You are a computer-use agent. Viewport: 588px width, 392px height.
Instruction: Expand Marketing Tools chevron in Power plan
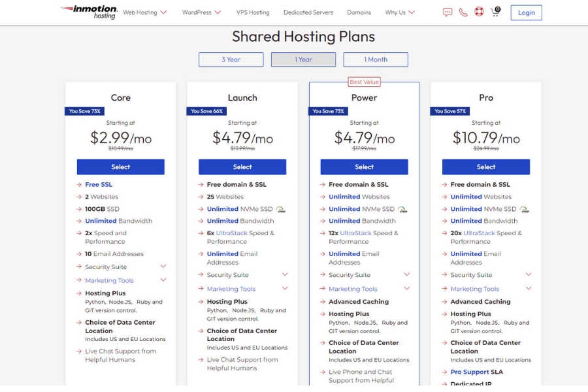[407, 288]
